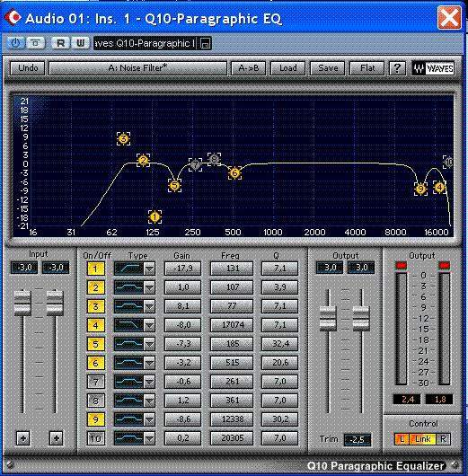Select band 3 marker on the EQ graph
The height and width of the screenshot is (476, 468).
pyautogui.click(x=123, y=138)
